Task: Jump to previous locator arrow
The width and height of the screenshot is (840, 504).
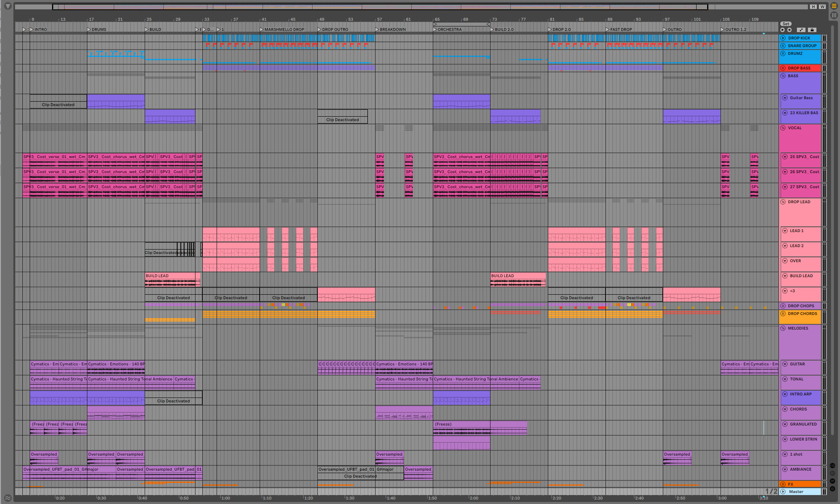Action: coord(782,30)
